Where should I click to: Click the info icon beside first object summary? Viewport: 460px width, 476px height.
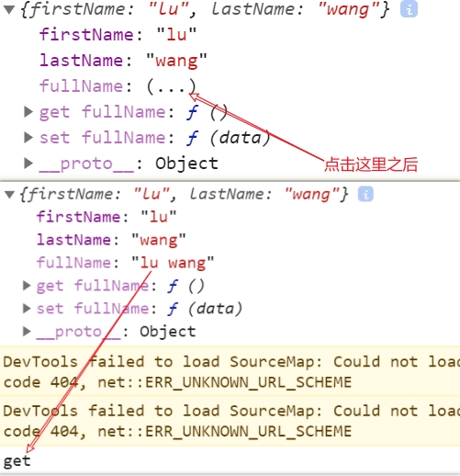(x=409, y=9)
